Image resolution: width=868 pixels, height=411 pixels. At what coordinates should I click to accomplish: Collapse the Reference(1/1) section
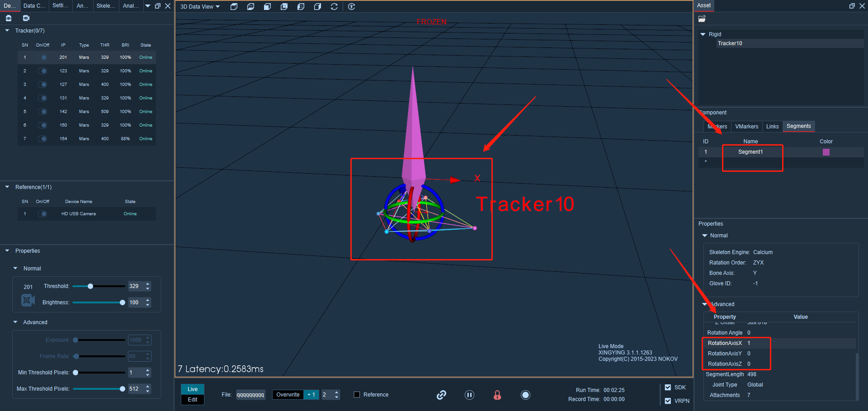click(7, 187)
